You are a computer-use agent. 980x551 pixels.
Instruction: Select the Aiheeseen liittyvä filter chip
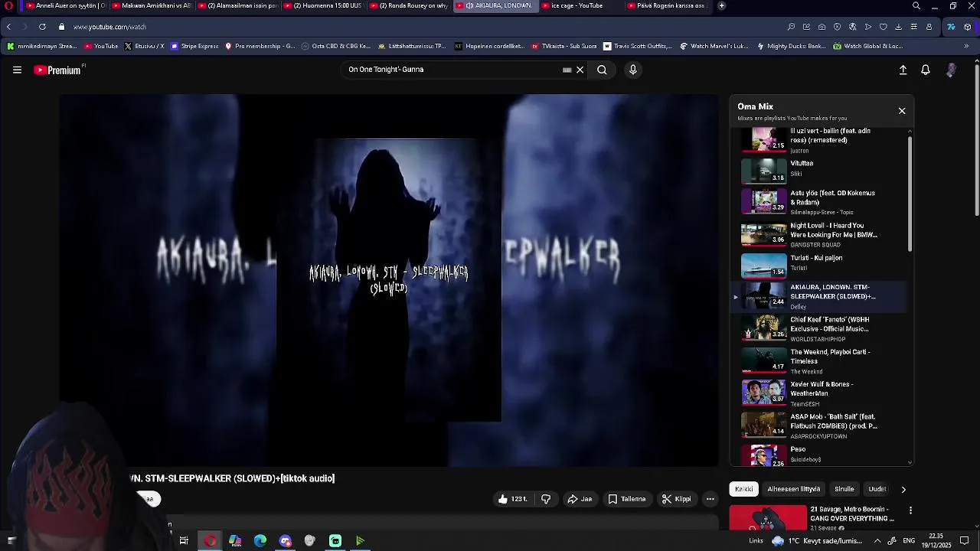coord(793,489)
